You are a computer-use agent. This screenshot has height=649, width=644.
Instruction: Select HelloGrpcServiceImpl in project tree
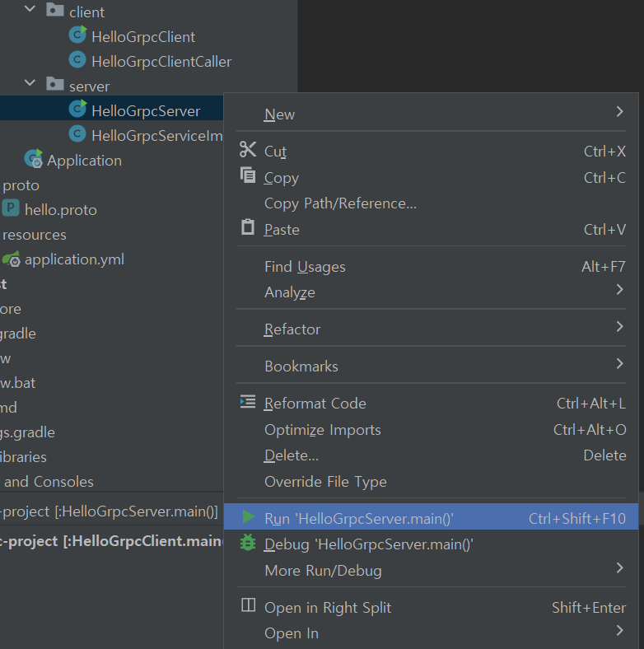click(156, 135)
